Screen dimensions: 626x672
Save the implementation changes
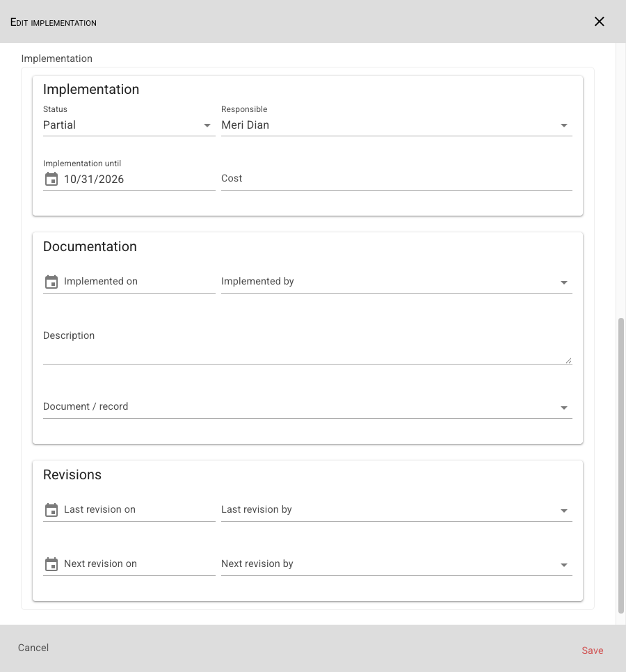pos(592,650)
